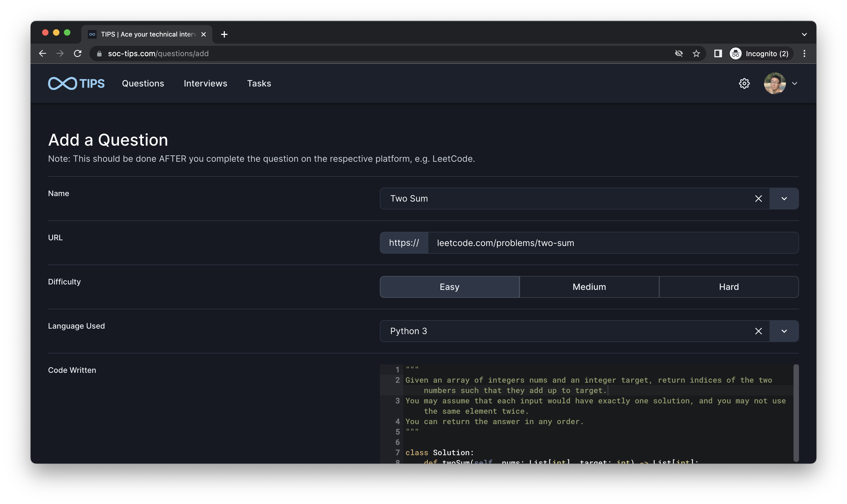The width and height of the screenshot is (847, 504).
Task: Navigate to Interviews
Action: tap(205, 83)
